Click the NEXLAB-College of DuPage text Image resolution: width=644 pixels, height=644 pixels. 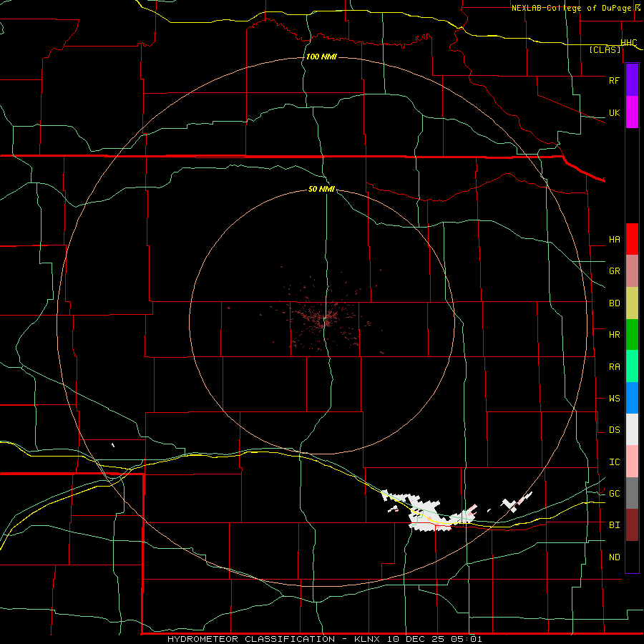point(571,8)
